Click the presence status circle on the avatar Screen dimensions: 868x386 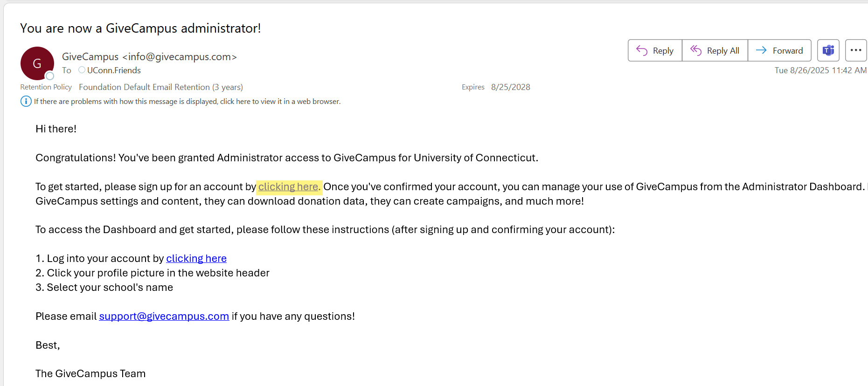point(50,76)
